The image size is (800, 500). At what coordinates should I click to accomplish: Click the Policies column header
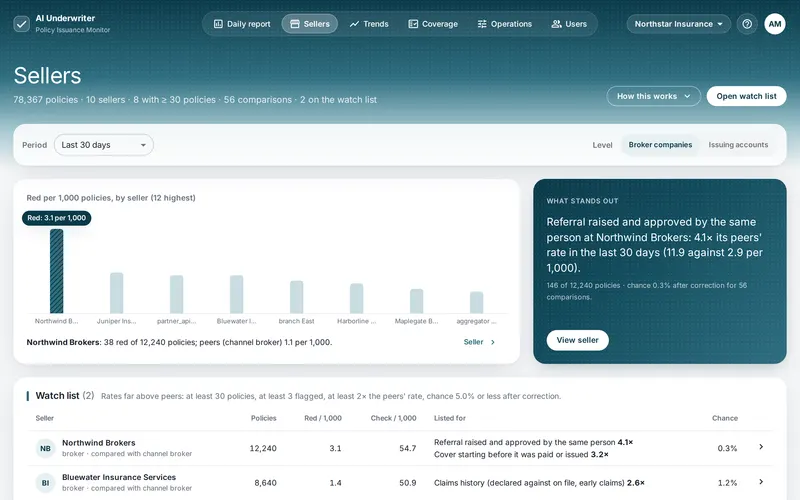(263, 418)
